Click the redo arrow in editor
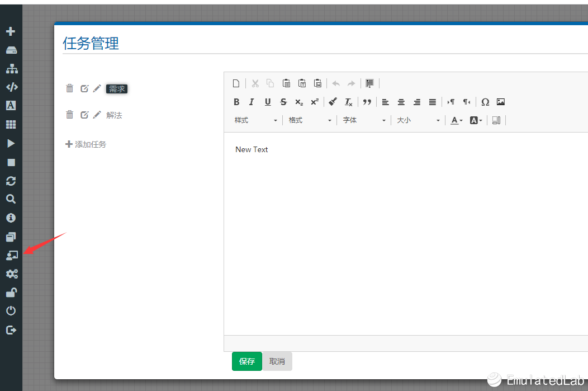The height and width of the screenshot is (391, 588). click(352, 83)
